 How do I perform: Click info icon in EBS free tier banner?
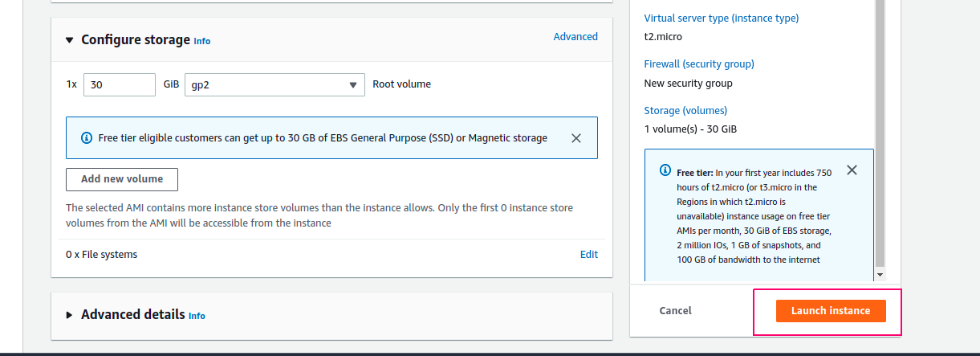(87, 137)
